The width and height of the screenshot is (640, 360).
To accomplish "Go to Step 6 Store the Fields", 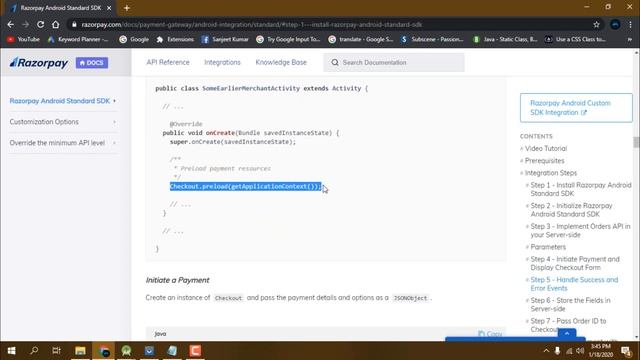I will pos(570,304).
